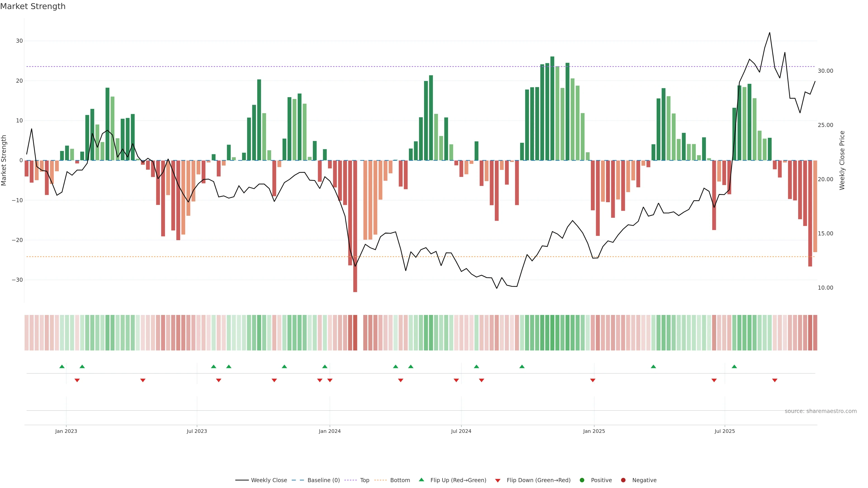
Task: Click the first flip-up triangle at far left
Action: click(62, 366)
